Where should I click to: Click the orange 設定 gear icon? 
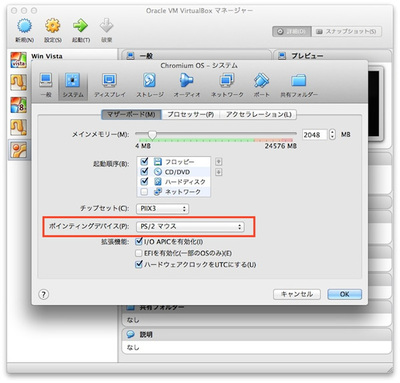53,26
